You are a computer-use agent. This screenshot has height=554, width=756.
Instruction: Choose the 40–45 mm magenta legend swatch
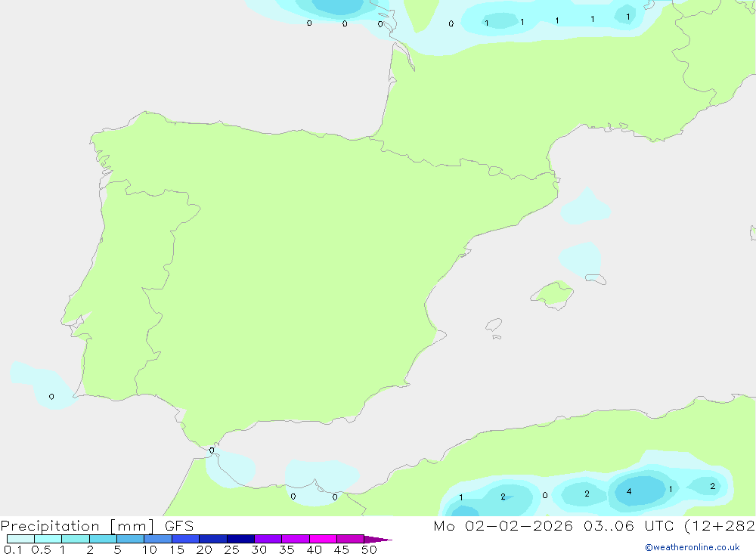click(323, 539)
